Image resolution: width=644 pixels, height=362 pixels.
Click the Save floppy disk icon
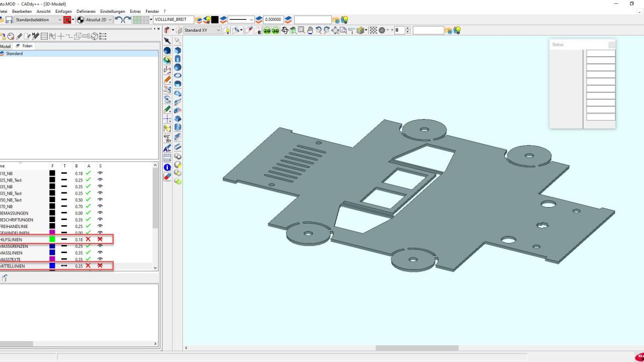click(9, 20)
